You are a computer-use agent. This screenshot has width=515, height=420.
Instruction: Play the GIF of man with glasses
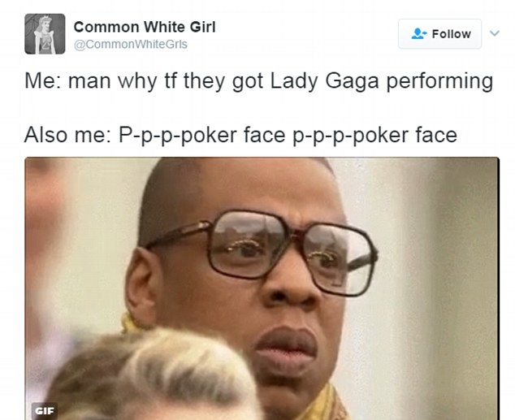pyautogui.click(x=262, y=288)
